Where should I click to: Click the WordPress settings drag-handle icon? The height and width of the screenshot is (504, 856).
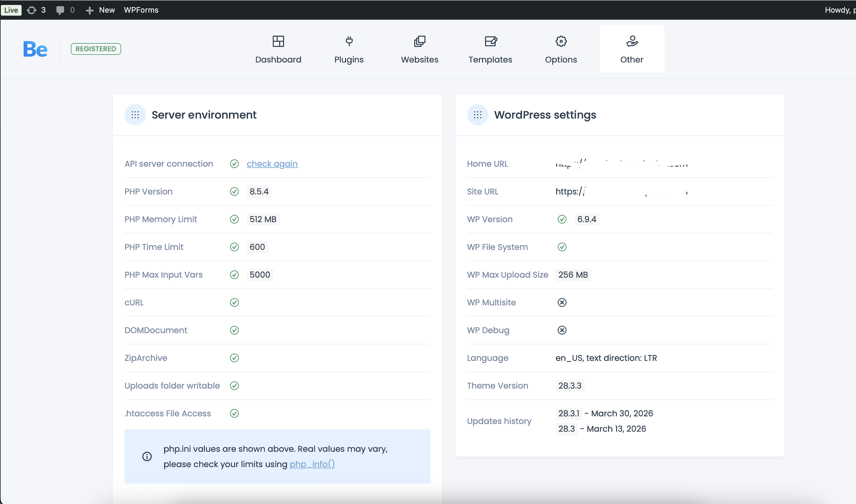click(478, 115)
